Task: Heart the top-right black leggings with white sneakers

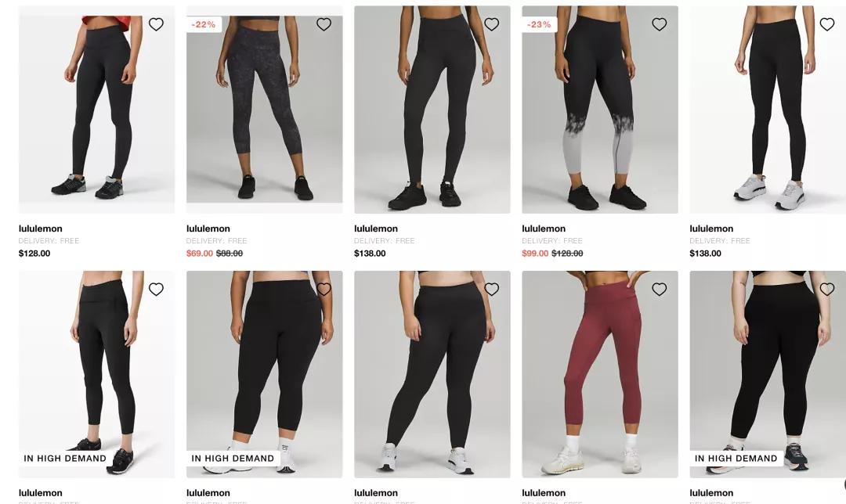Action: 827,24
